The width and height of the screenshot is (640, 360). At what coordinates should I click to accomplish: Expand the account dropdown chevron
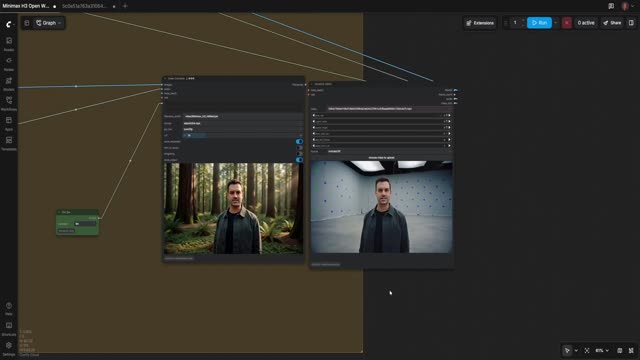(633, 6)
